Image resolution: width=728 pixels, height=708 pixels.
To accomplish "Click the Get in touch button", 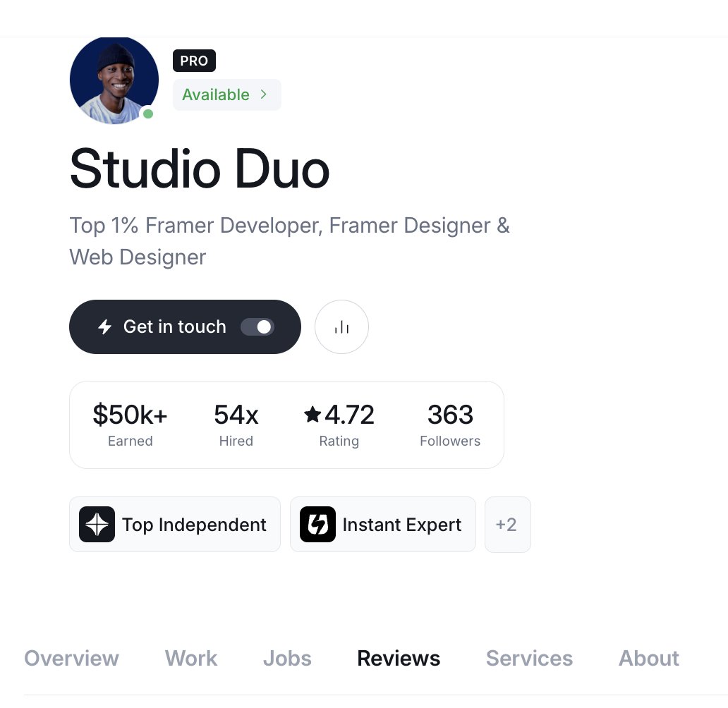I will coord(185,326).
